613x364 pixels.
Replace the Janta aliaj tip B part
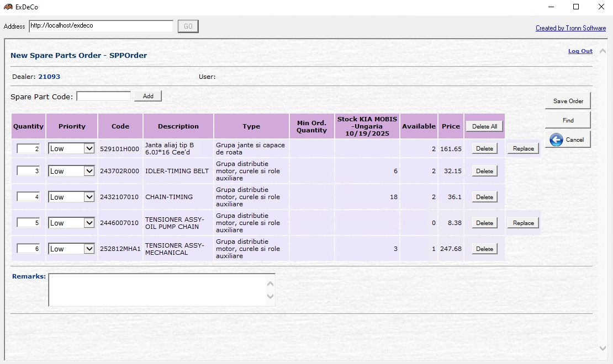click(x=523, y=148)
